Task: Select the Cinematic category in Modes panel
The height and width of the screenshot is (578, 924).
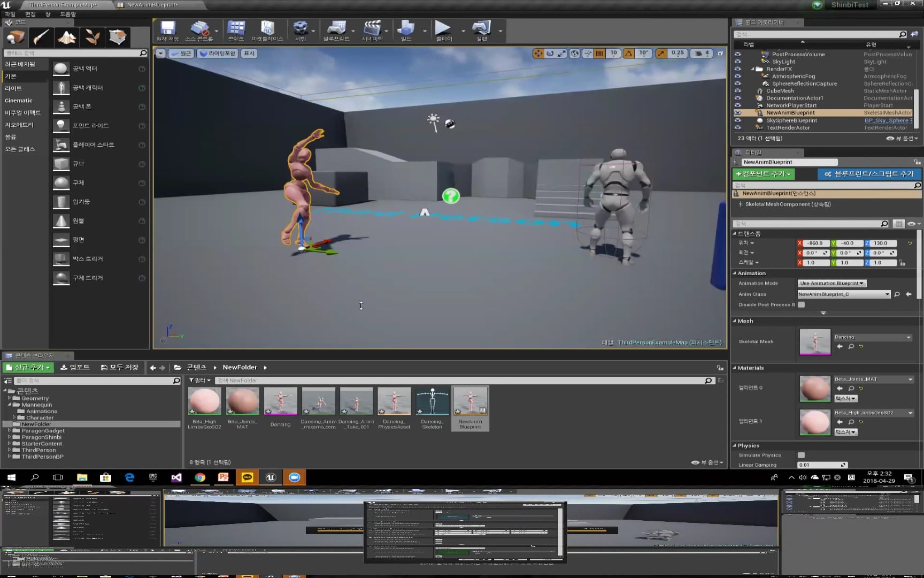Action: [19, 101]
